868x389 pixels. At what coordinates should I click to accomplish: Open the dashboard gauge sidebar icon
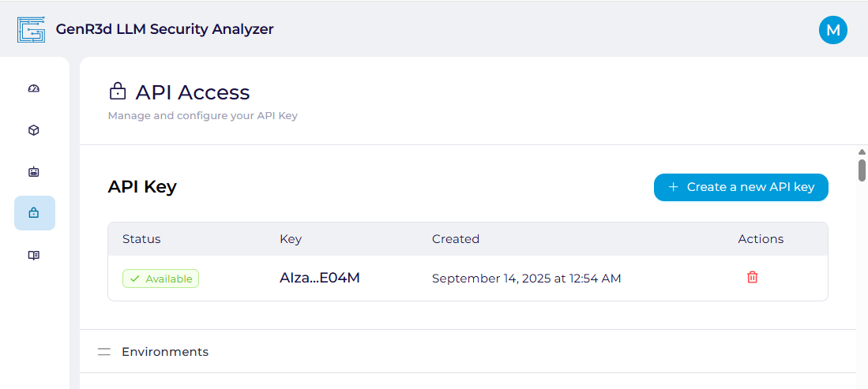click(34, 88)
